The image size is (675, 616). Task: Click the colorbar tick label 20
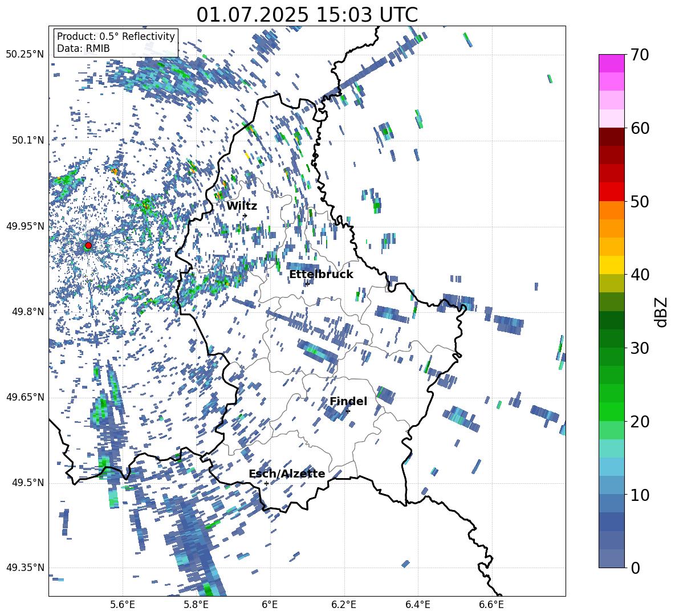(640, 421)
